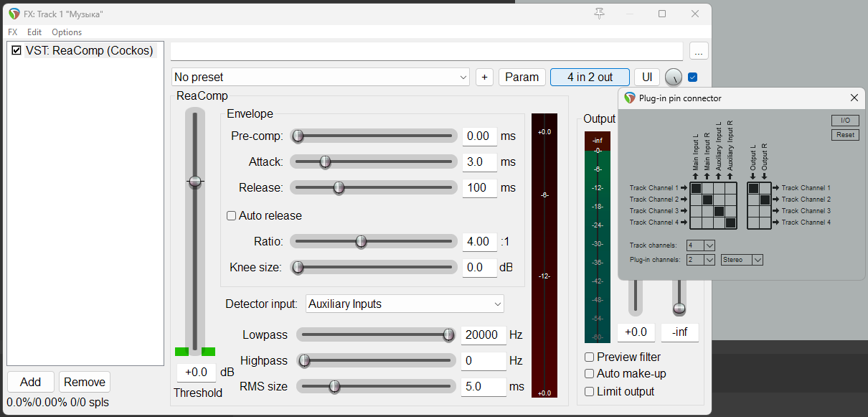Click the Lowpass 20000 Hz field
The height and width of the screenshot is (417, 868).
coord(483,334)
